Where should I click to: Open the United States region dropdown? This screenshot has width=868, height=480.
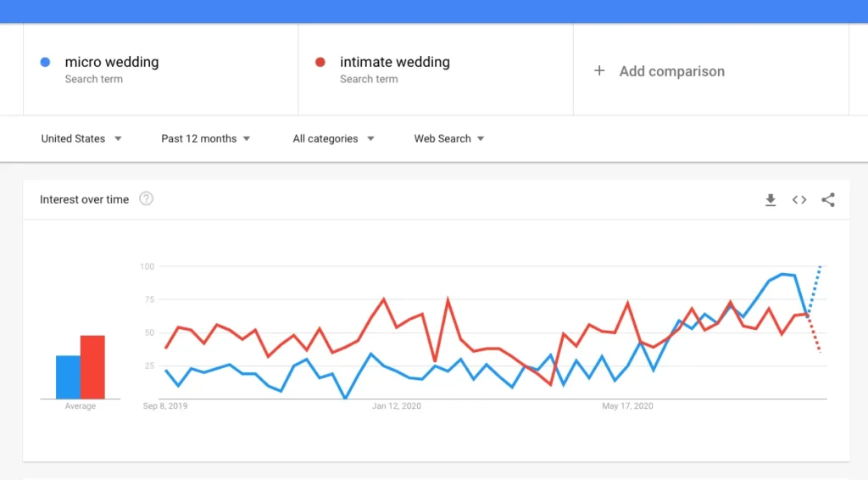click(81, 138)
